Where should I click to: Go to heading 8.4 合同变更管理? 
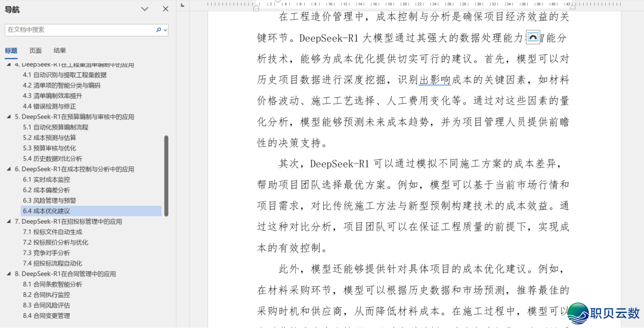click(47, 315)
